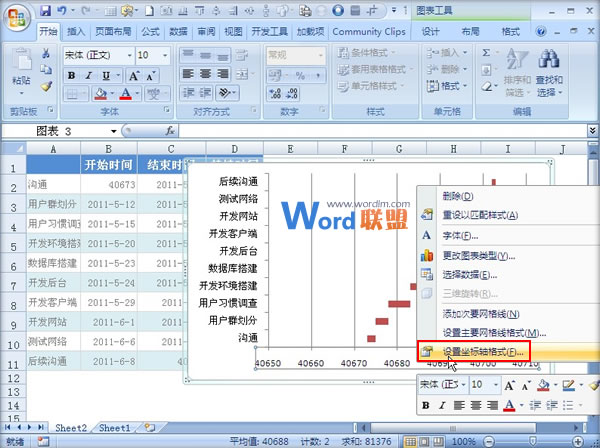
Task: Apply red font color in ribbon
Action: 126,93
